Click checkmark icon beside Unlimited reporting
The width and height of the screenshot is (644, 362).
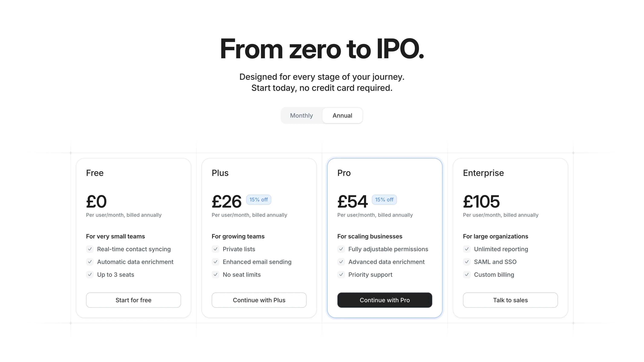click(467, 249)
